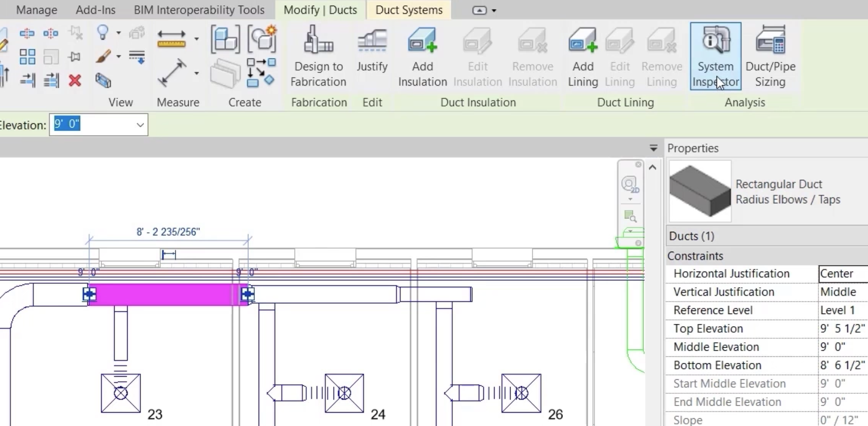This screenshot has width=868, height=426.
Task: Click the Slope property row label
Action: point(688,420)
